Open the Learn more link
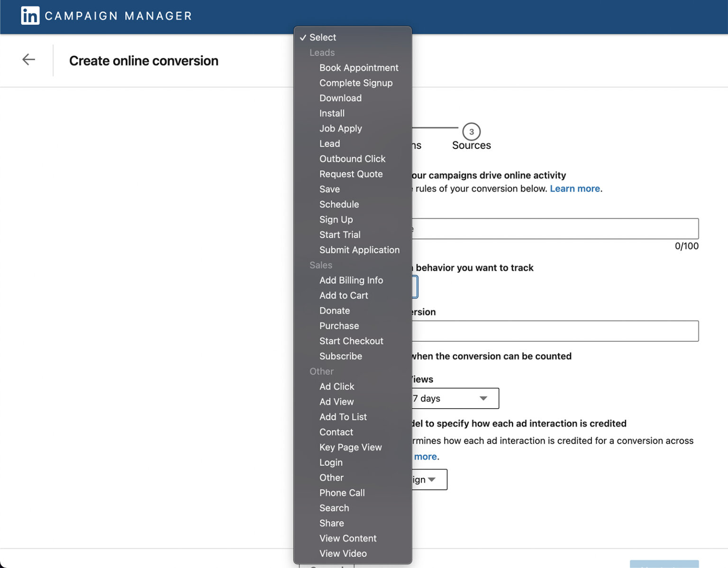This screenshot has height=568, width=728. 574,189
